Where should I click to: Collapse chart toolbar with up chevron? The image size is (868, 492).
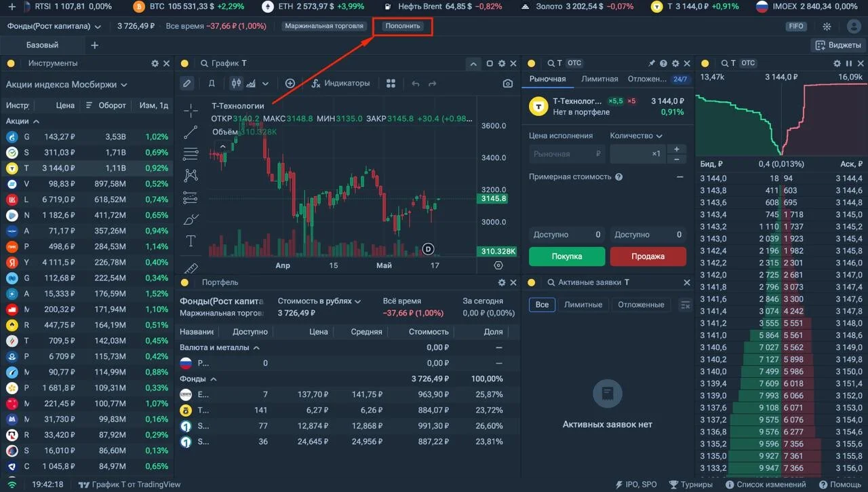point(473,64)
